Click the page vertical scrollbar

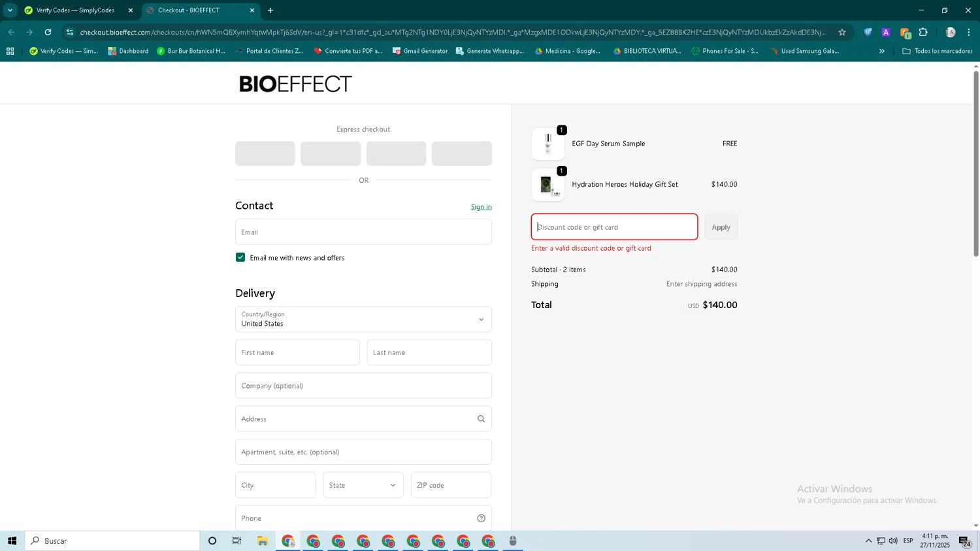click(x=976, y=163)
